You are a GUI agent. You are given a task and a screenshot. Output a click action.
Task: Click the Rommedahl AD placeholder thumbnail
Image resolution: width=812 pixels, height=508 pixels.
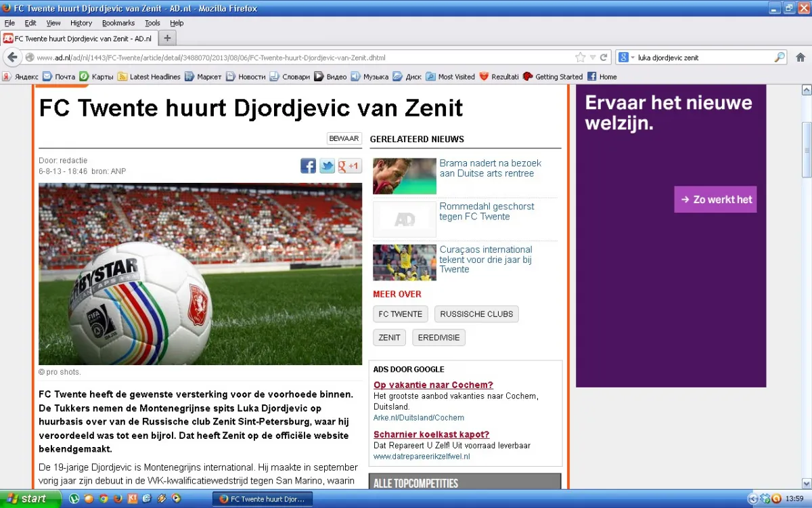click(x=405, y=219)
